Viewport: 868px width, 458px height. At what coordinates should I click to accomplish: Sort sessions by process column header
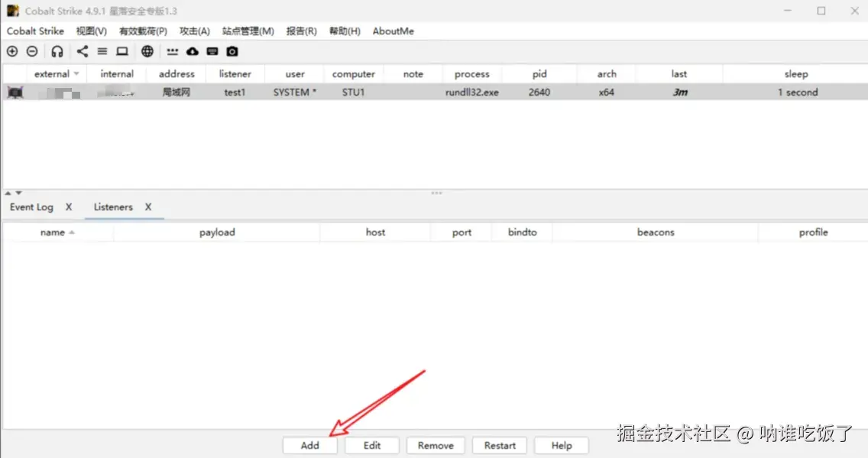point(472,73)
